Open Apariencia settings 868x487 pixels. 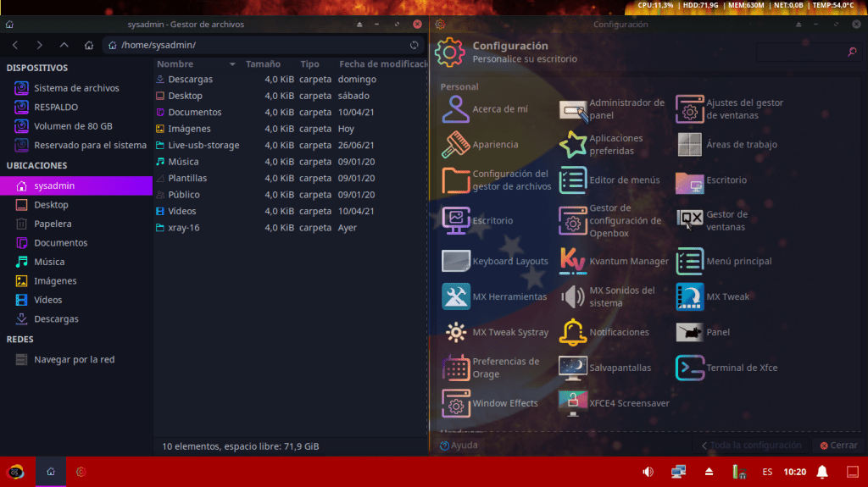(456, 145)
